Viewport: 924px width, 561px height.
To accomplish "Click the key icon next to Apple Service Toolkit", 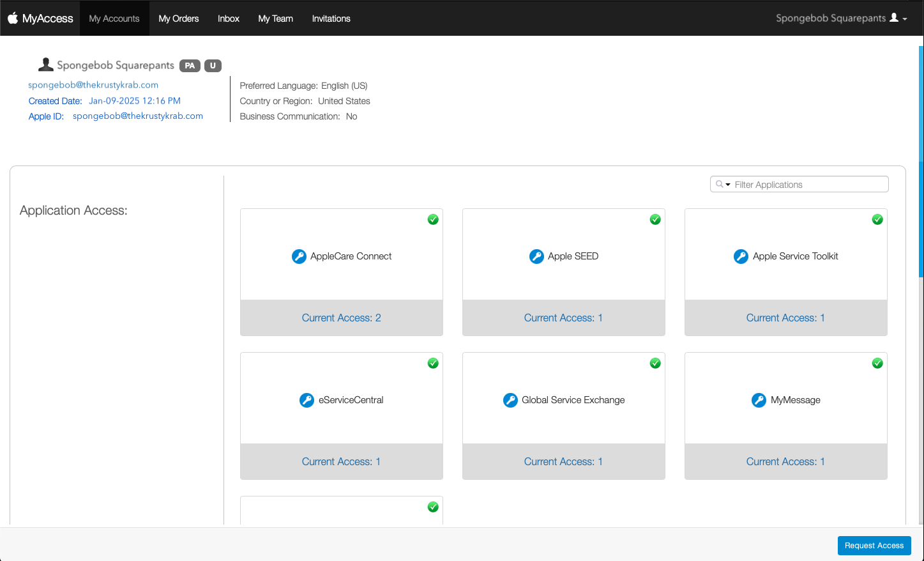I will pyautogui.click(x=741, y=256).
